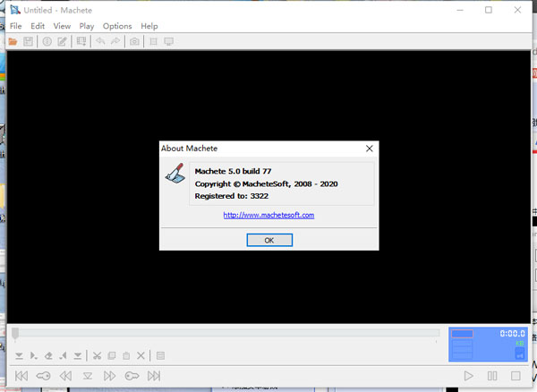This screenshot has height=392, width=537.
Task: Click the video filmstrip toolbar icon
Action: [x=81, y=42]
